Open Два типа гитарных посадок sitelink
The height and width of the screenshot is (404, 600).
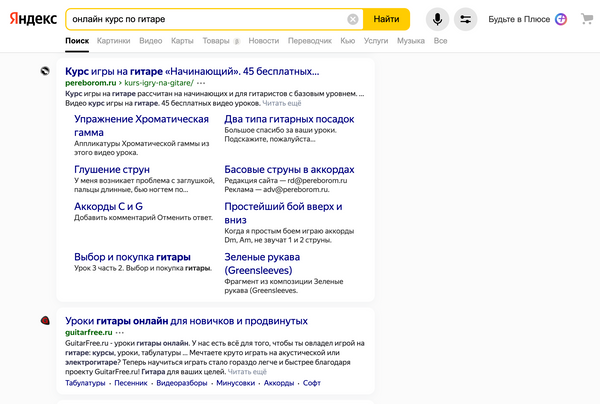pos(289,119)
